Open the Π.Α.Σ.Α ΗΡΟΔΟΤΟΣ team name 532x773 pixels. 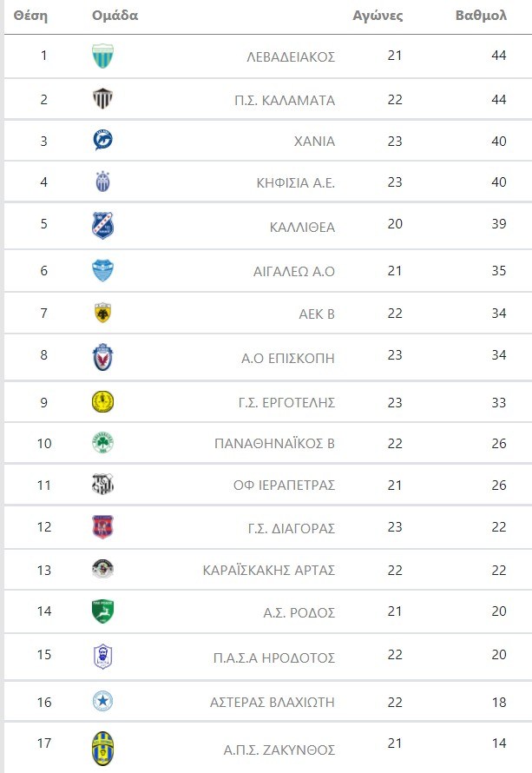[x=273, y=658]
